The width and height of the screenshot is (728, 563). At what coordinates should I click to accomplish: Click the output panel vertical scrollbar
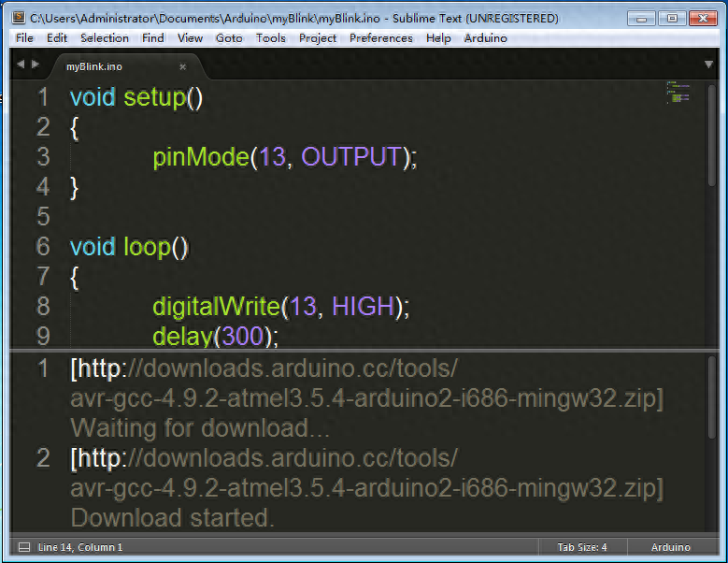(712, 397)
